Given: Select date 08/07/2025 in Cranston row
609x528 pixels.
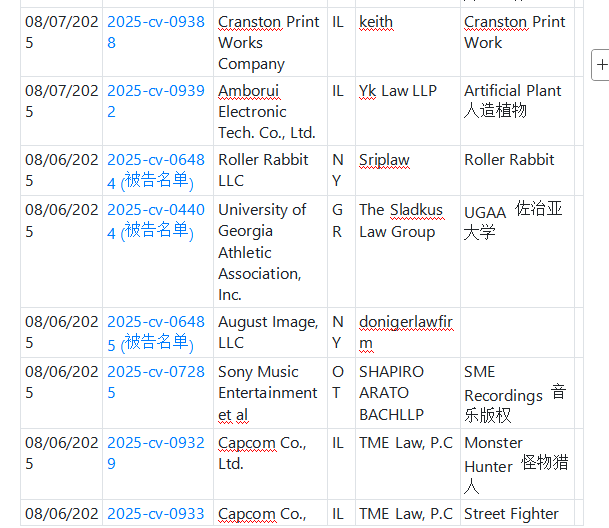Looking at the screenshot, I should tap(61, 42).
